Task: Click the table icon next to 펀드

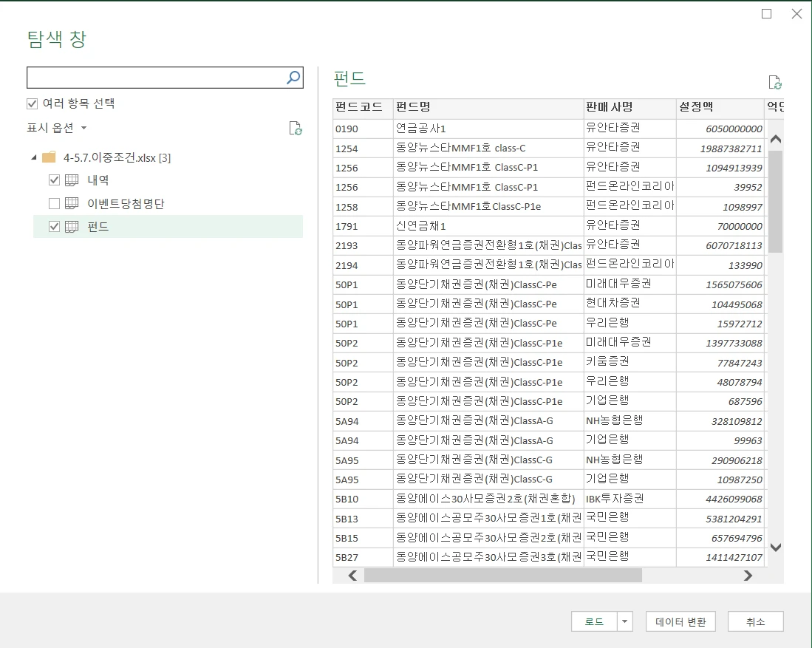Action: click(x=72, y=227)
